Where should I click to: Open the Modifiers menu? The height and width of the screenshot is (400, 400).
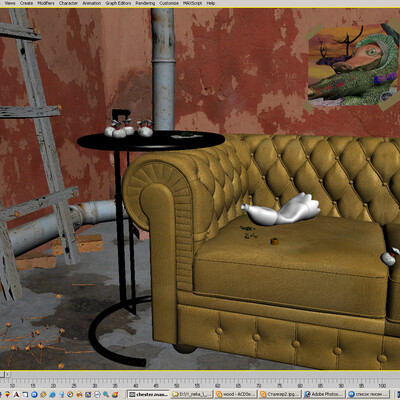pos(46,3)
